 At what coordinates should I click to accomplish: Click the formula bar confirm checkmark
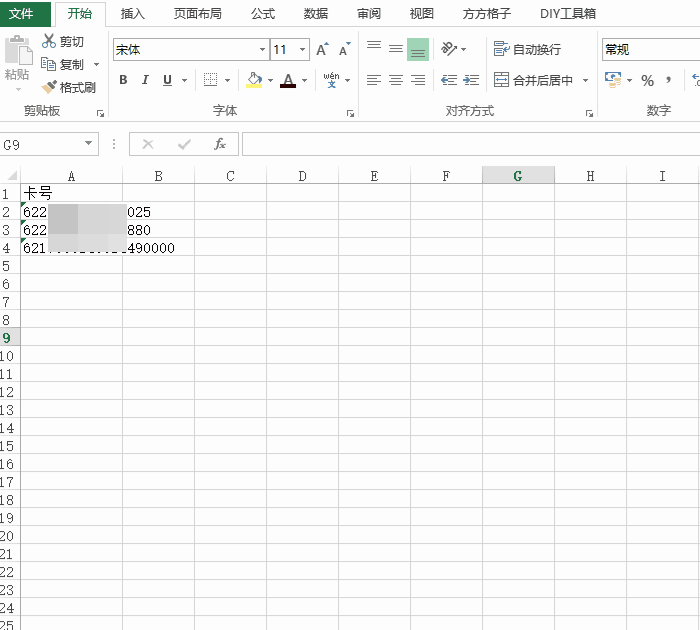click(184, 144)
